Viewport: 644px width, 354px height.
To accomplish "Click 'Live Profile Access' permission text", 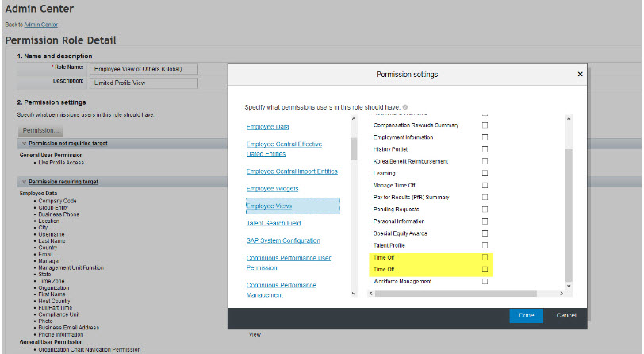I will point(61,163).
